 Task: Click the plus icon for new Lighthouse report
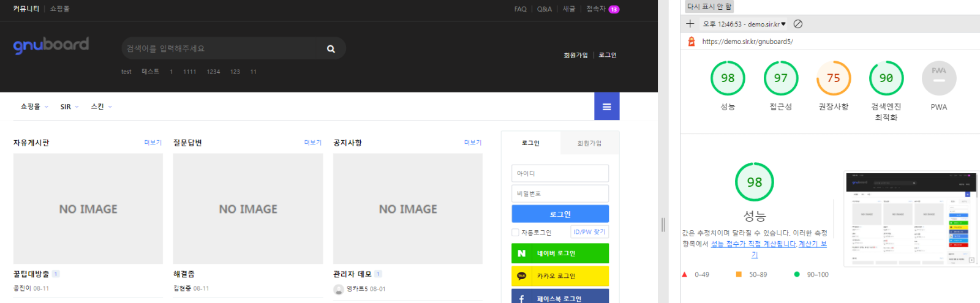(690, 24)
